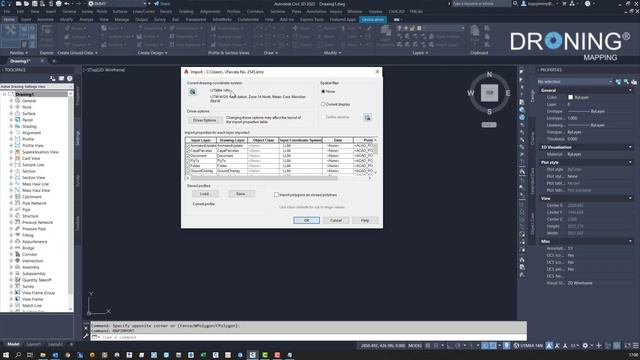Toggle the PICKADD icon in Properties panel

coord(618,82)
